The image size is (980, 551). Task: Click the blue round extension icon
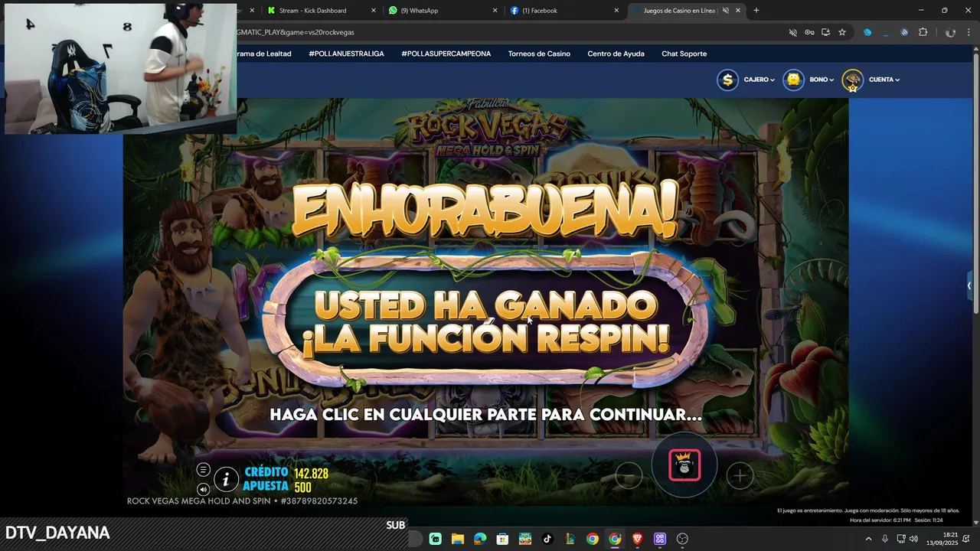[867, 32]
